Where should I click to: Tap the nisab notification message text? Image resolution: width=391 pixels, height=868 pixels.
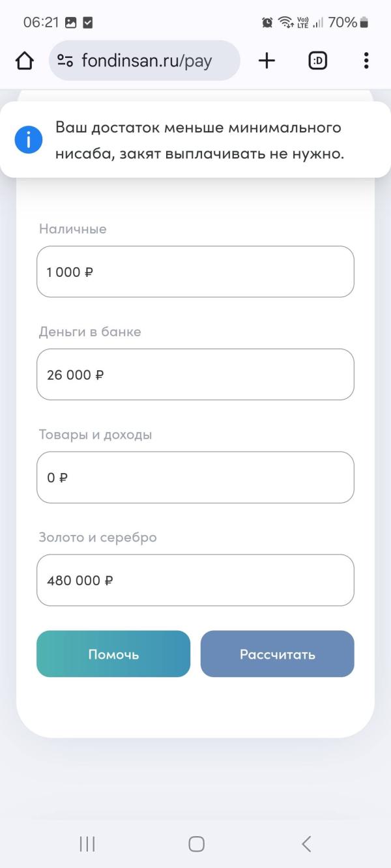pyautogui.click(x=199, y=141)
